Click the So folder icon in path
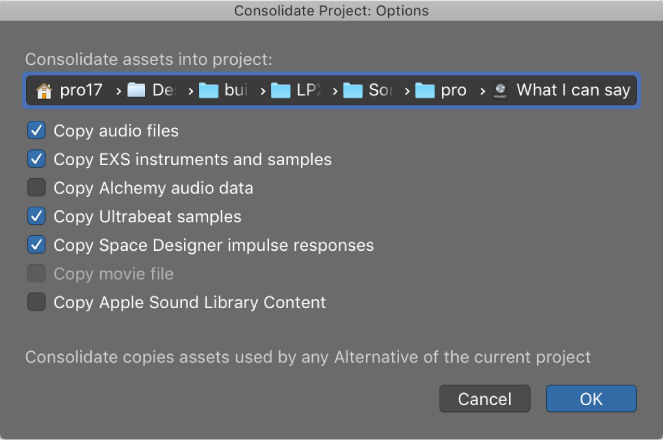 [x=352, y=90]
